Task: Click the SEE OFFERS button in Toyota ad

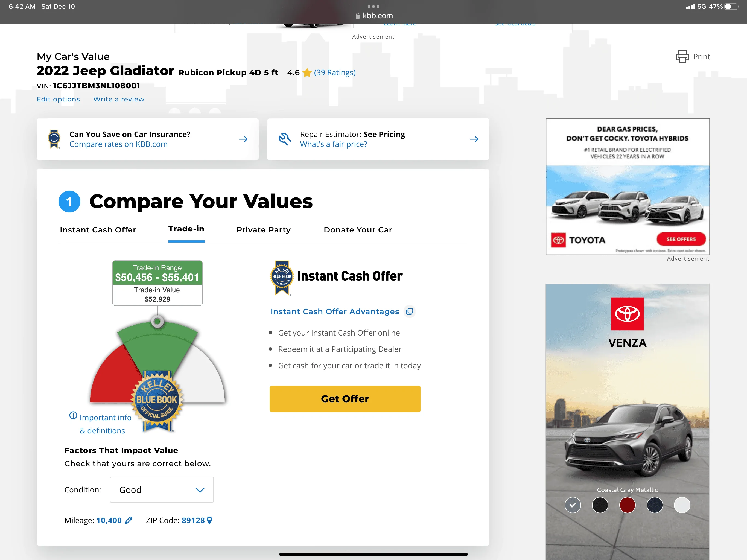Action: 681,239
